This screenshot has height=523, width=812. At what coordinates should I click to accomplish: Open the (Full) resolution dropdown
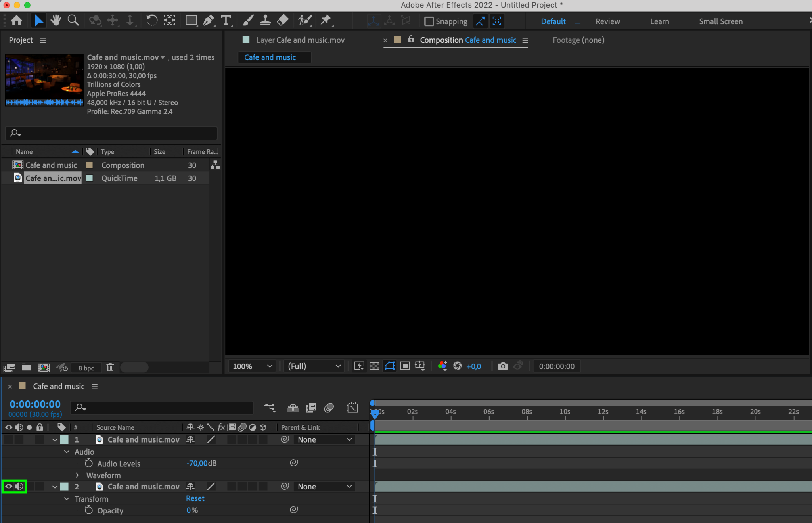click(314, 366)
